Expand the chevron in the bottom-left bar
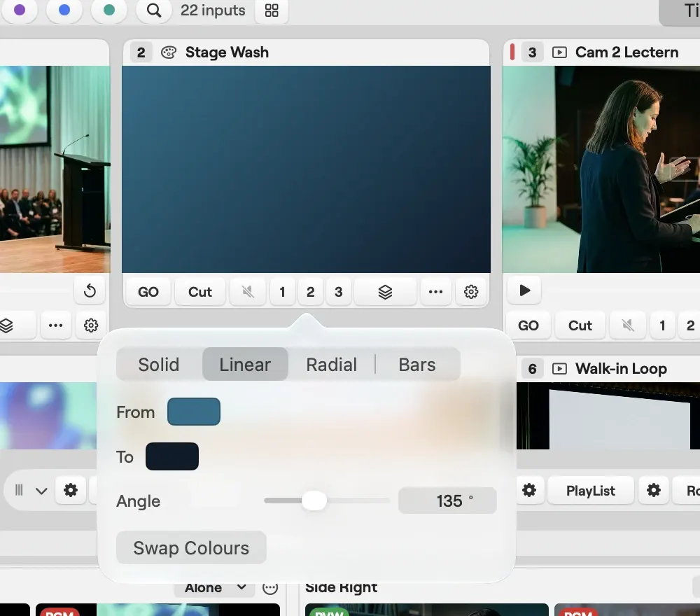 [41, 491]
